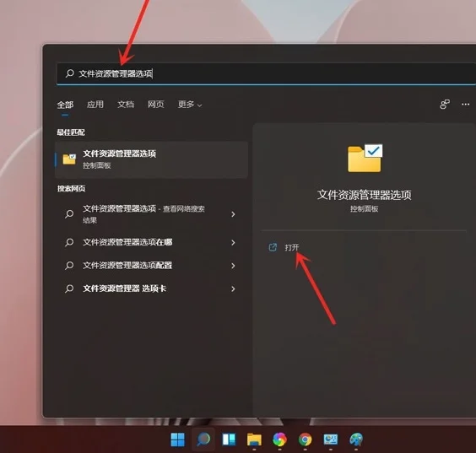The width and height of the screenshot is (476, 453).
Task: Open the monitor-icon app on taskbar
Action: pos(331,440)
